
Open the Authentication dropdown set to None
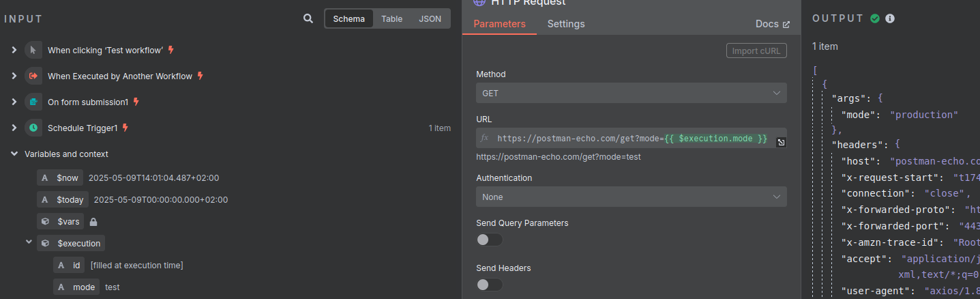pos(632,197)
